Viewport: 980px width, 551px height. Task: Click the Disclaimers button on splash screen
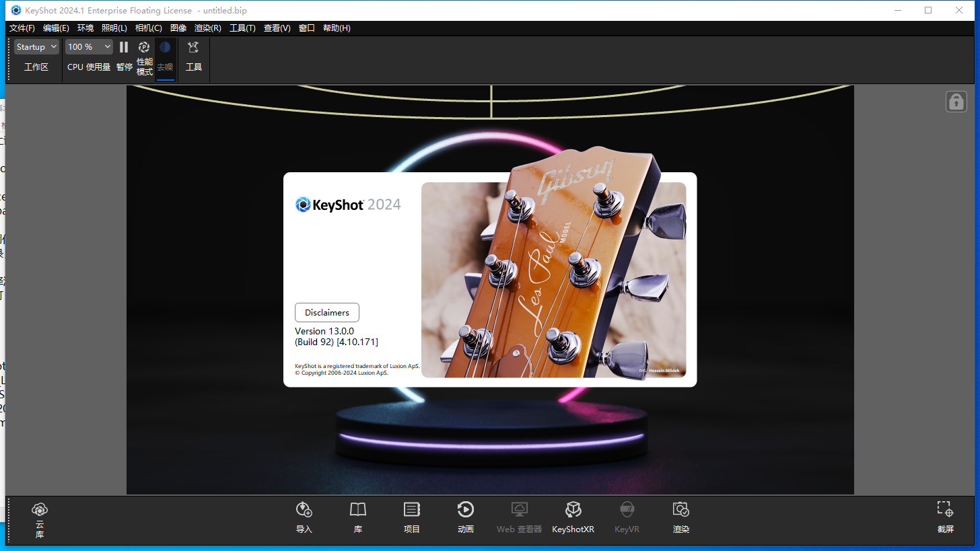326,312
